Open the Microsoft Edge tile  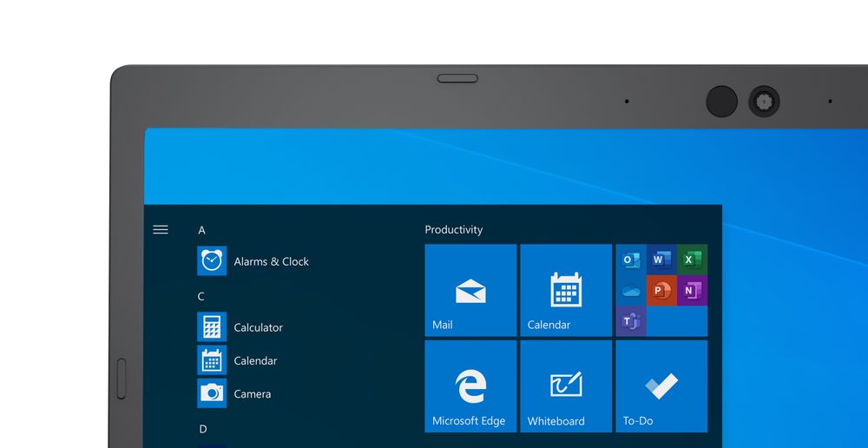470,386
